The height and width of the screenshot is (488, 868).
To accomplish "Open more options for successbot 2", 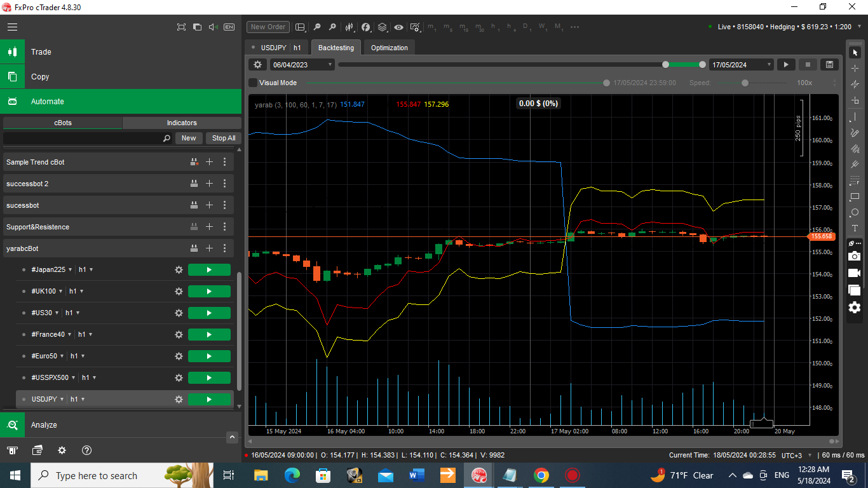I will 224,184.
